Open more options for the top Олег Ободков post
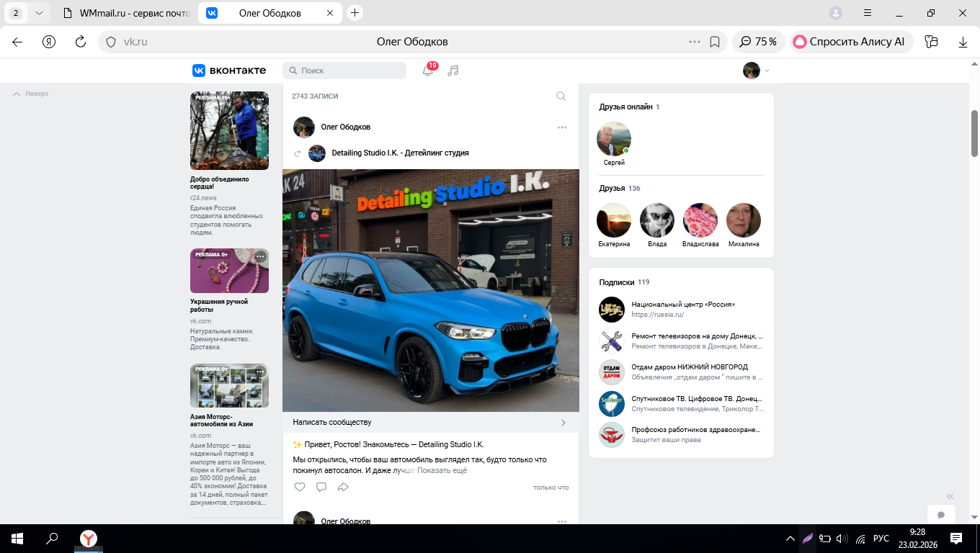This screenshot has width=980, height=553. point(562,127)
